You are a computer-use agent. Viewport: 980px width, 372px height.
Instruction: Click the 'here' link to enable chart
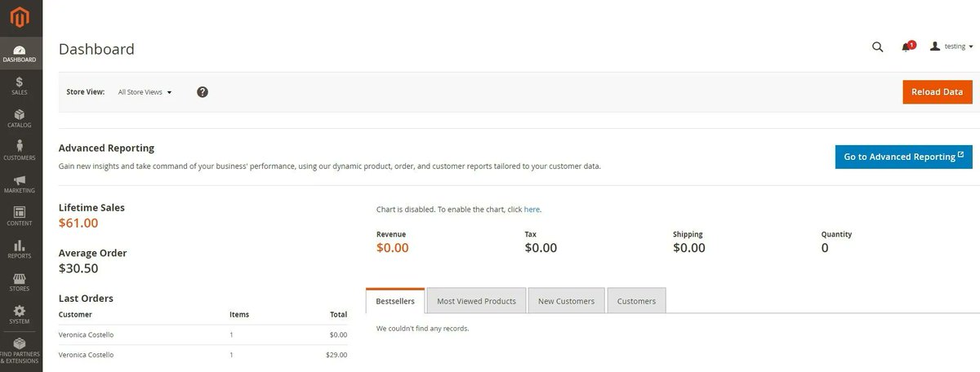point(532,210)
